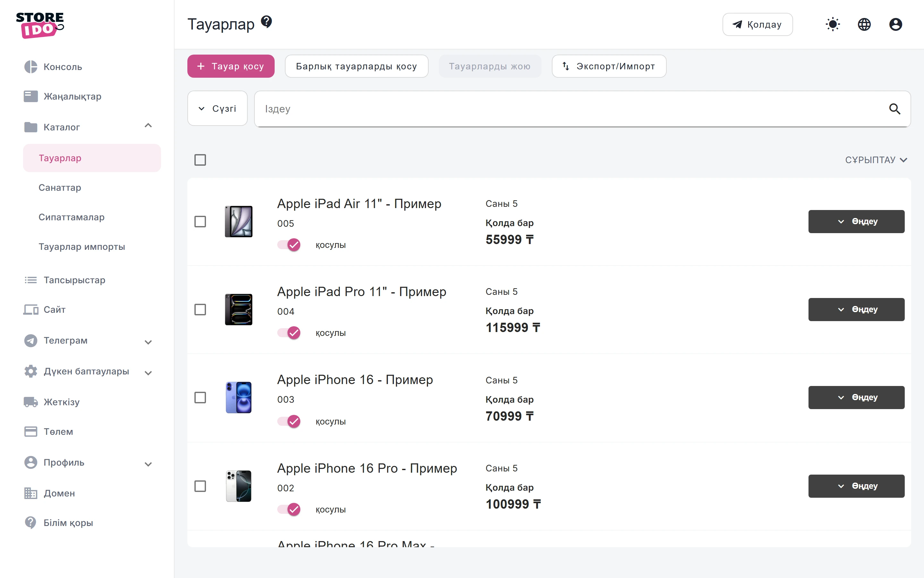Screen dimensions: 924x578
Task: Click the Төлем card icon
Action: point(30,432)
